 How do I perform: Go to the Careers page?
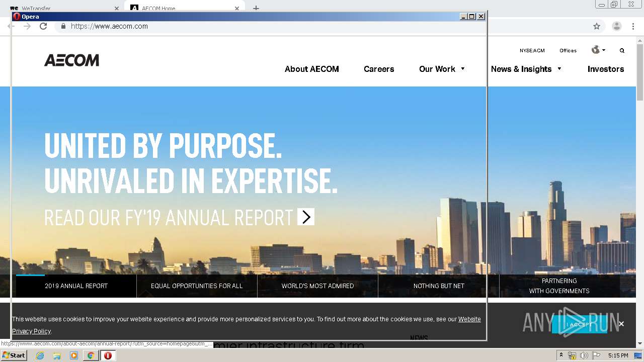[x=379, y=69]
